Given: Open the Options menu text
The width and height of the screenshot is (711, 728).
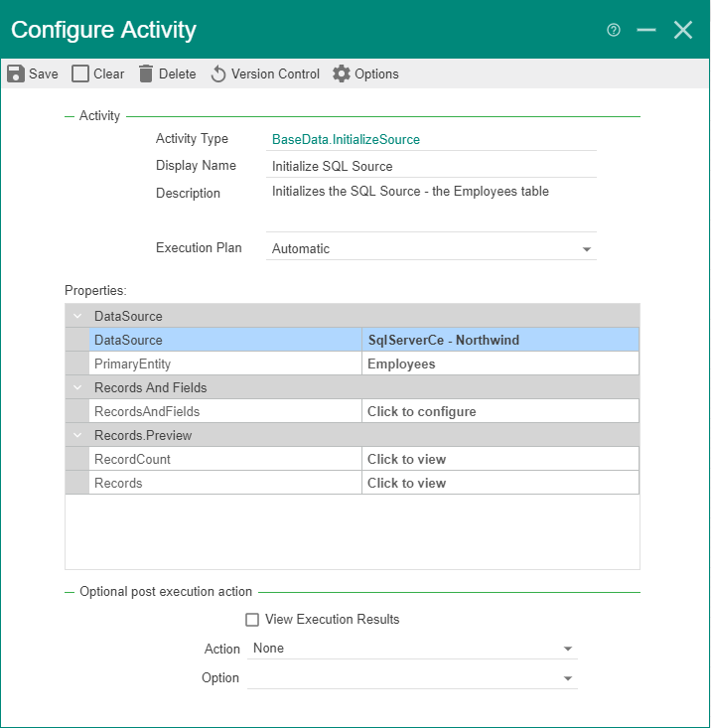Looking at the screenshot, I should pyautogui.click(x=376, y=73).
